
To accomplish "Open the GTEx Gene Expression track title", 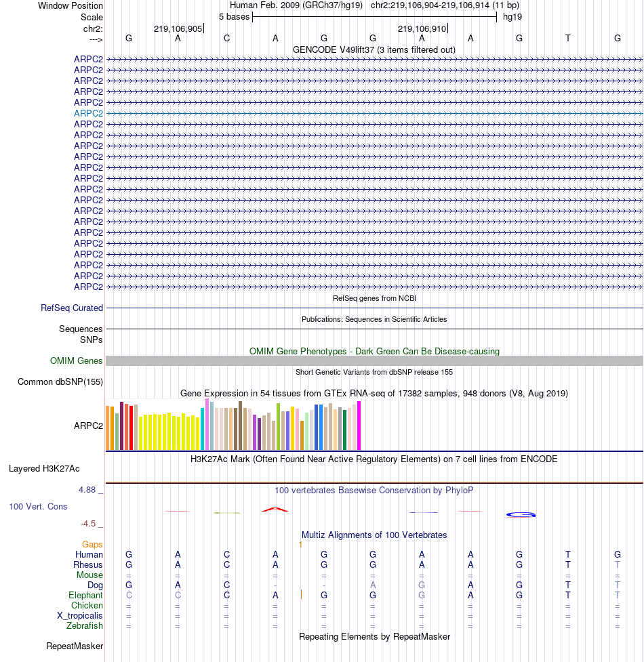I will (x=374, y=394).
